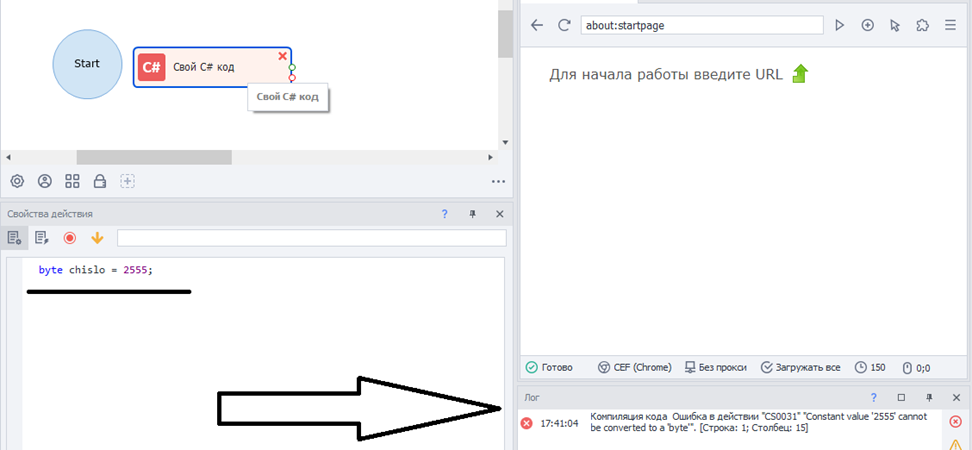This screenshot has height=450, width=972.
Task: Click the green up arrow next to URL hint
Action: [x=800, y=74]
